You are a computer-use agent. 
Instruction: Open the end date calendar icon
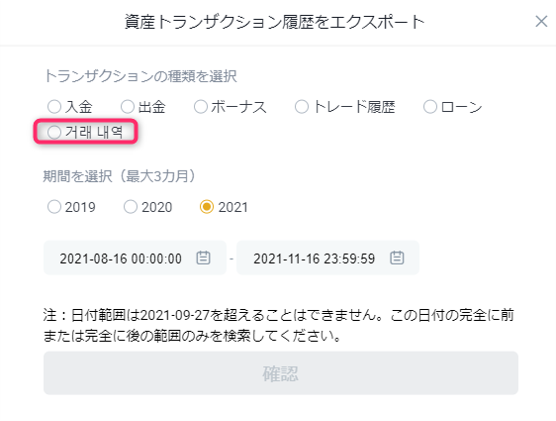pos(397,258)
